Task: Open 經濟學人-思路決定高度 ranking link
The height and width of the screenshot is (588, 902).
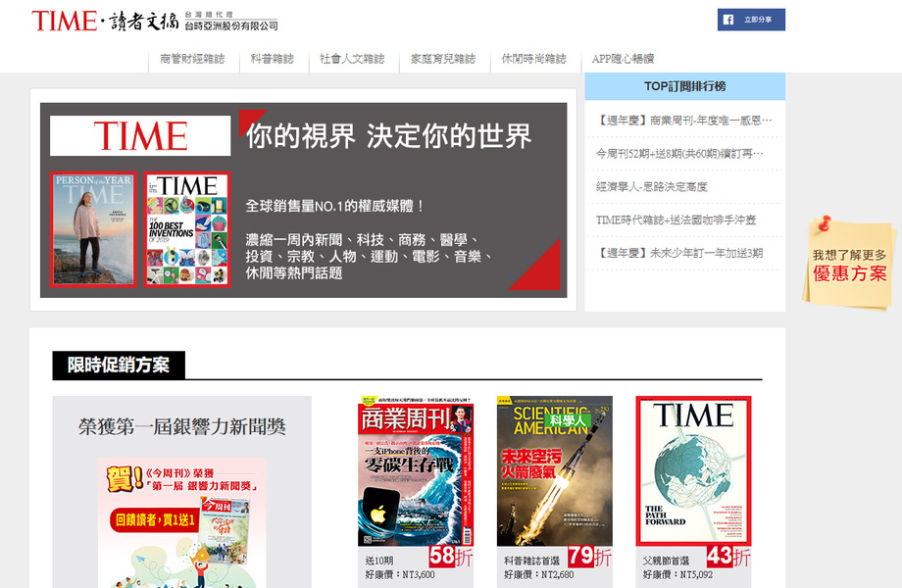Action: (651, 187)
